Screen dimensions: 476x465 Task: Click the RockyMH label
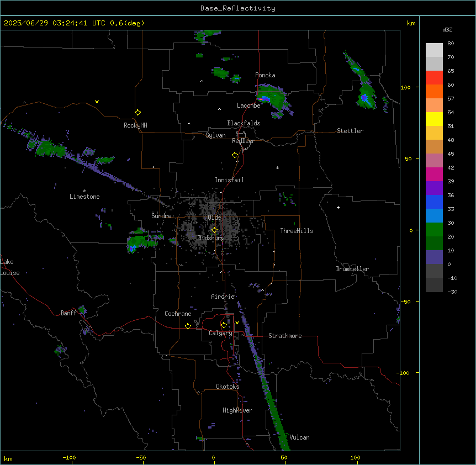[x=135, y=125]
